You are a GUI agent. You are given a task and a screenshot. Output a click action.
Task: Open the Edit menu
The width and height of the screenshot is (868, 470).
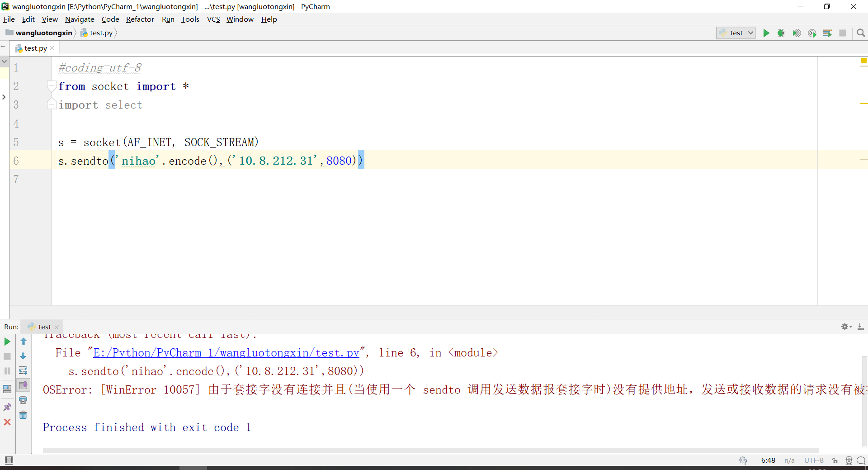click(x=28, y=19)
